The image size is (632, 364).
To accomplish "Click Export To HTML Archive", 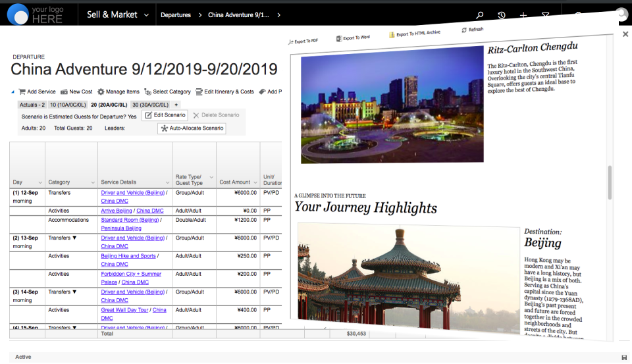I will 415,34.
